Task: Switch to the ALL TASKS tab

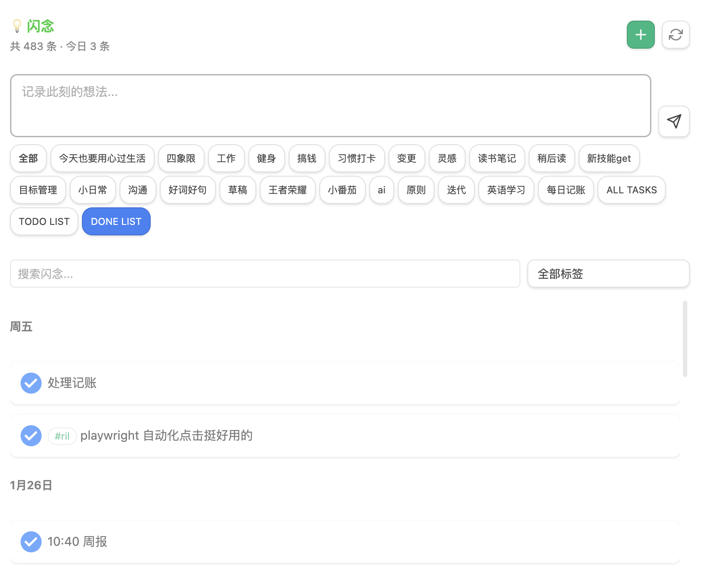Action: [631, 190]
